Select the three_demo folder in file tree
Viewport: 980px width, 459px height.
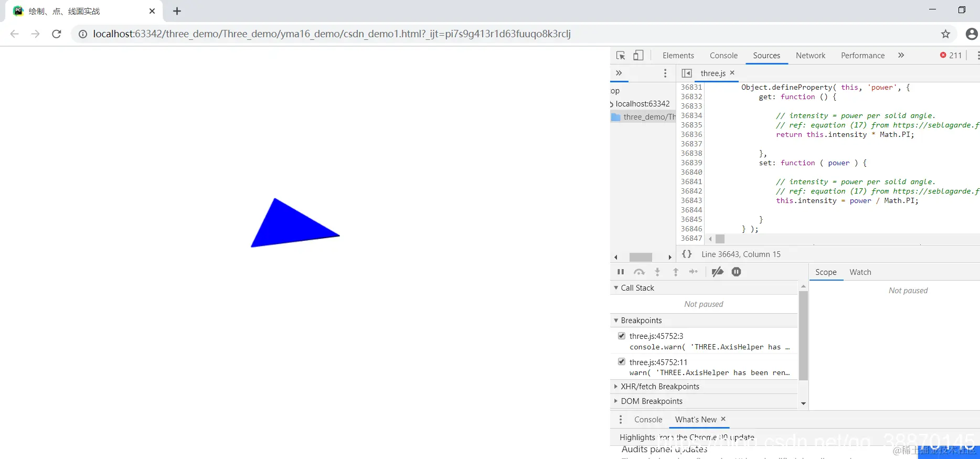pyautogui.click(x=644, y=117)
